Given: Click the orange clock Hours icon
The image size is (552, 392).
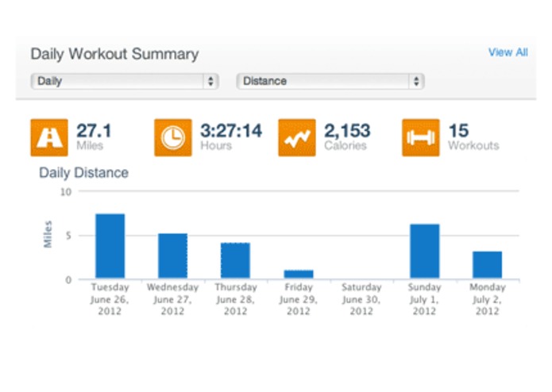Looking at the screenshot, I should [x=173, y=137].
